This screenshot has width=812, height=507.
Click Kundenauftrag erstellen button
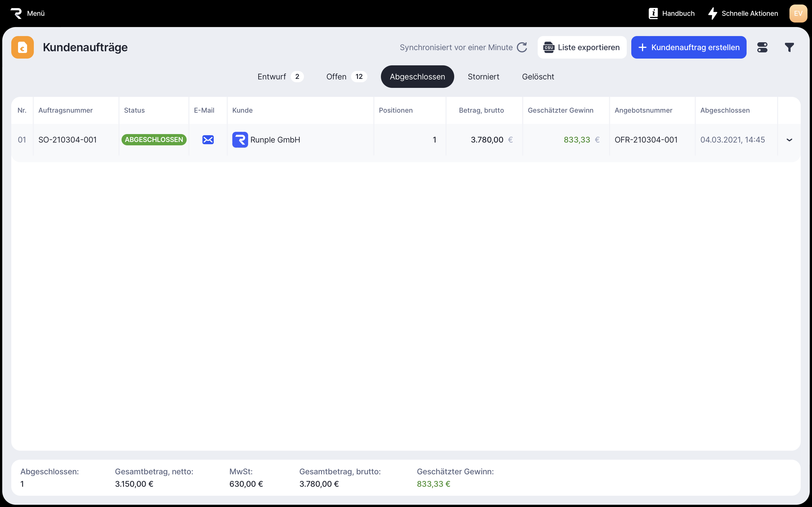click(x=689, y=47)
